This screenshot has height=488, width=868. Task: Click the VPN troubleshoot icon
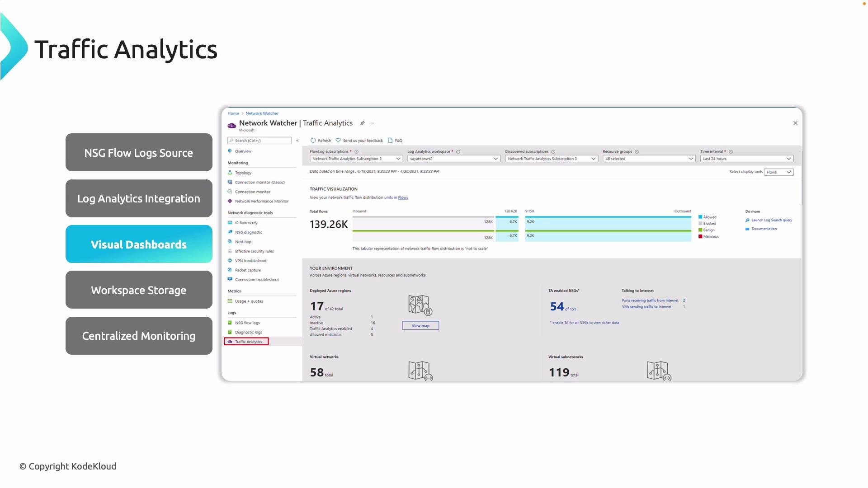point(230,261)
